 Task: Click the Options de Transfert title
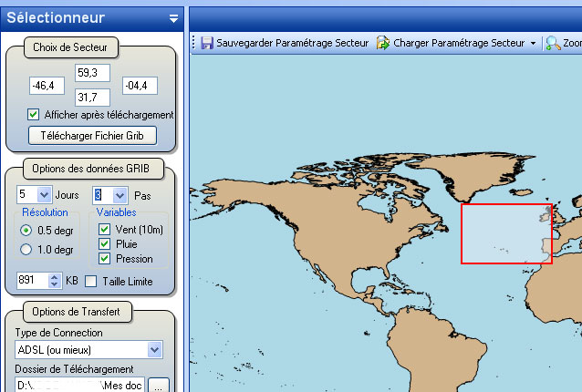point(76,312)
